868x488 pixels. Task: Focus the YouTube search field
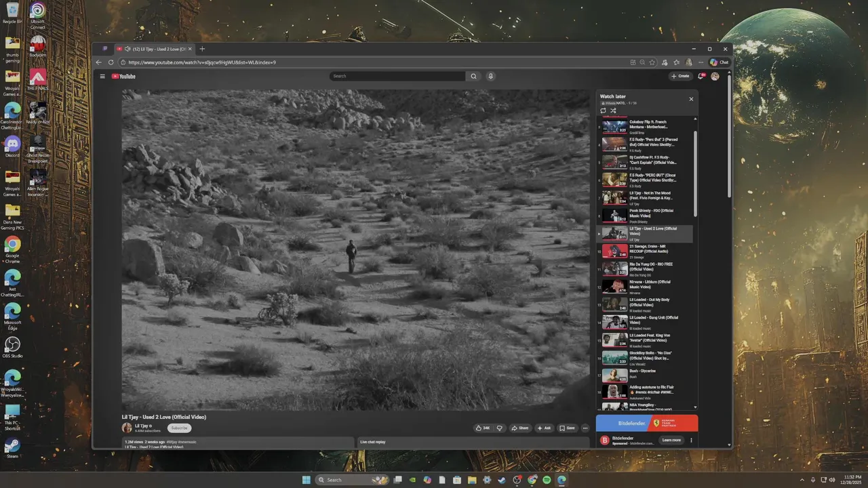(398, 76)
